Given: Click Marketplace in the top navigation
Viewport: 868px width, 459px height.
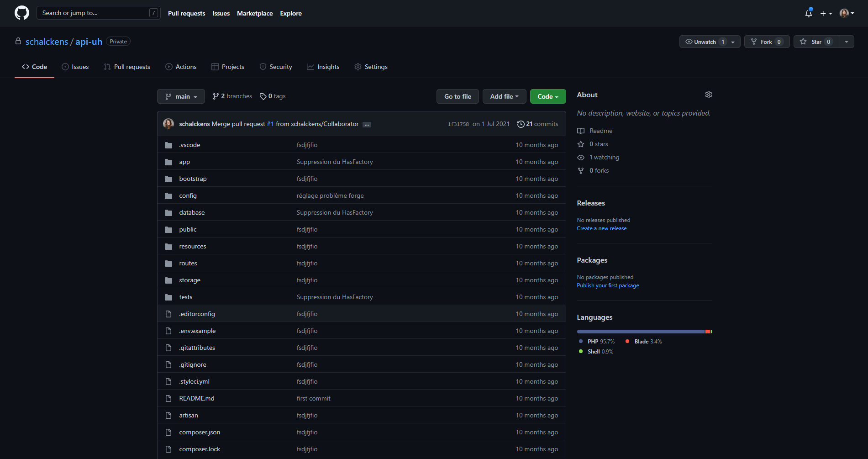Looking at the screenshot, I should click(255, 13).
